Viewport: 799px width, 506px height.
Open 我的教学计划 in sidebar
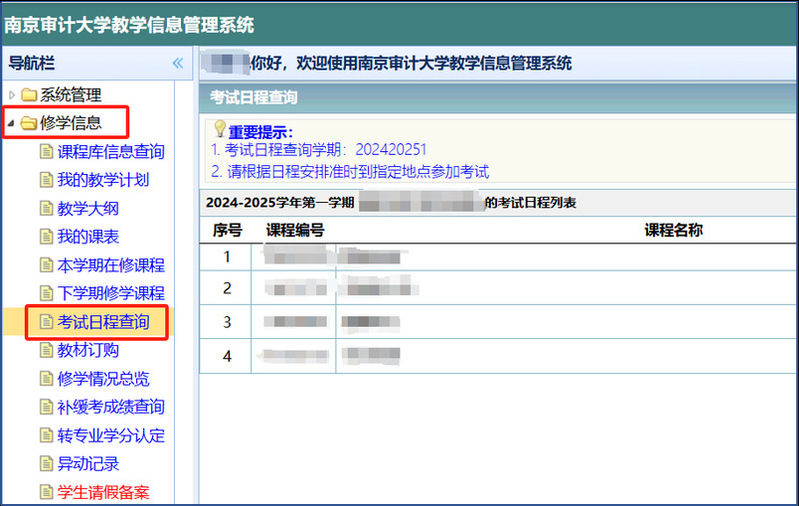pyautogui.click(x=102, y=180)
